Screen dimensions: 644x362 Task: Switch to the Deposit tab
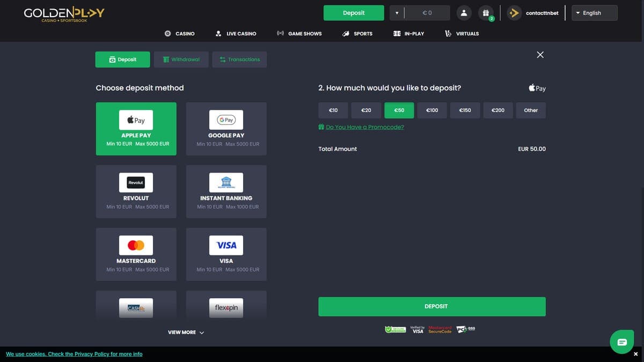point(123,60)
